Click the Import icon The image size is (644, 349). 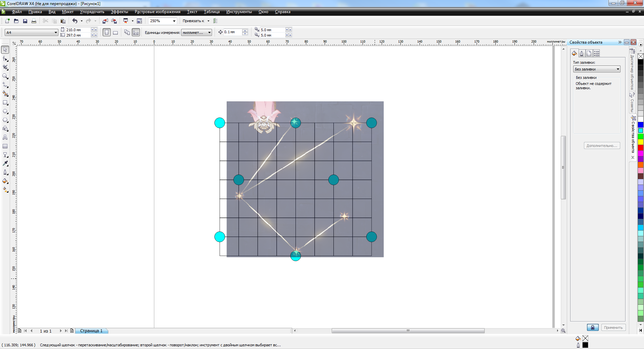105,21
